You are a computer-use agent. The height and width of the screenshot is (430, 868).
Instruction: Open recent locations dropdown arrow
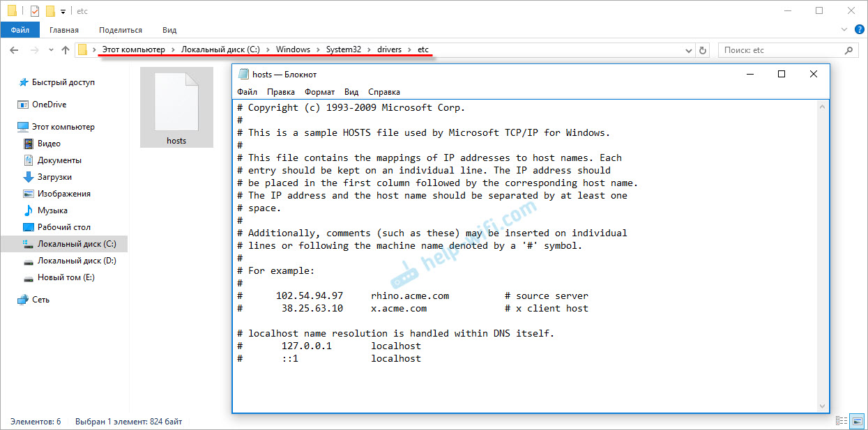(51, 50)
